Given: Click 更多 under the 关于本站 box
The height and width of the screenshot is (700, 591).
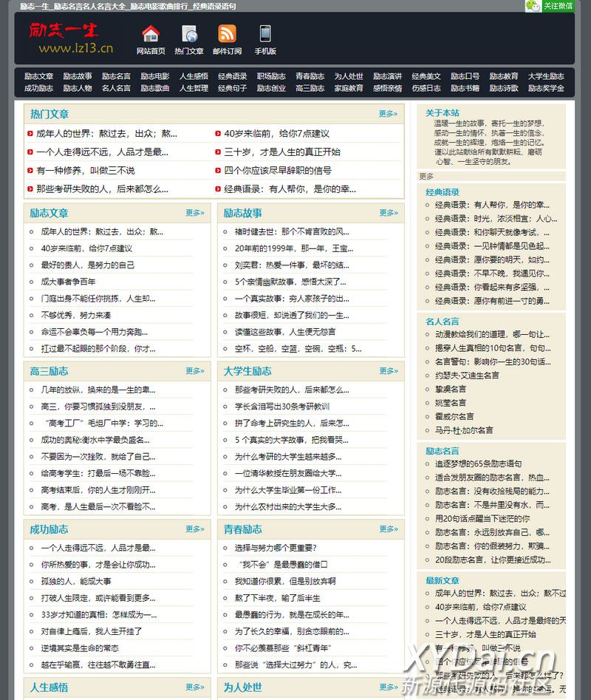Looking at the screenshot, I should 426,177.
